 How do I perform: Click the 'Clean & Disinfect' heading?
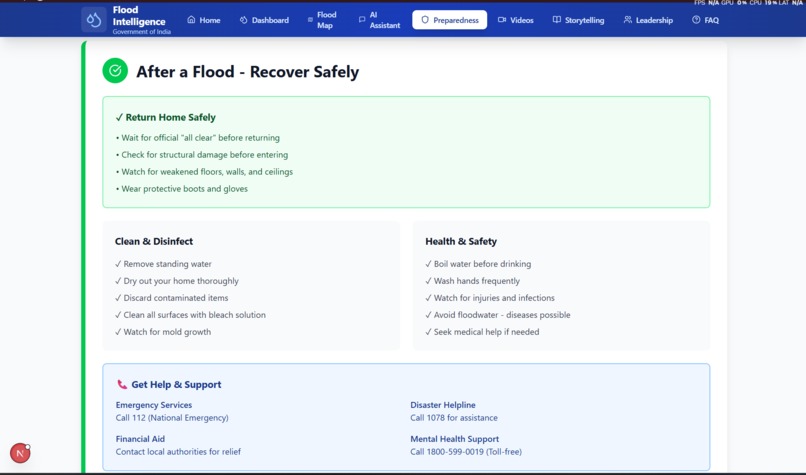[154, 241]
